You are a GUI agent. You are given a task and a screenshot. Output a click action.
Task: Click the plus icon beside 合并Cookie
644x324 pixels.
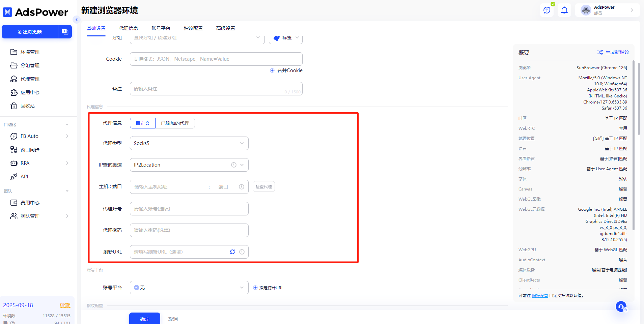pyautogui.click(x=272, y=70)
